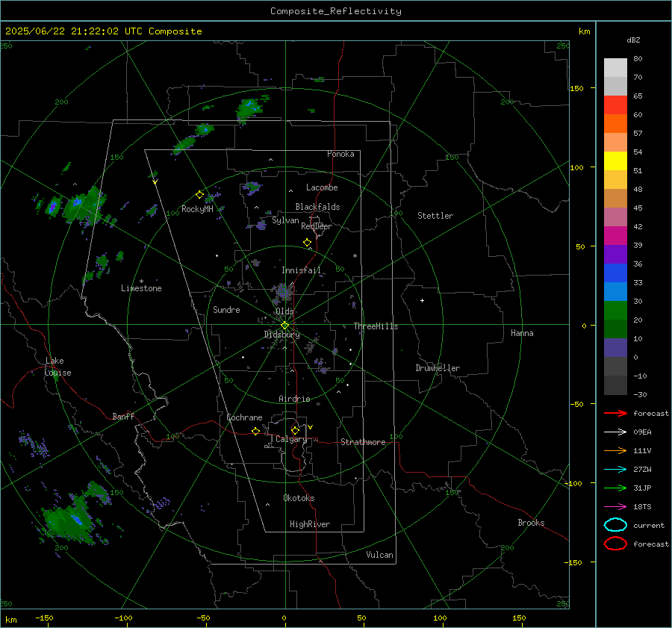The image size is (672, 628).
Task: Click the white 09EA arrow in legend
Action: [x=615, y=432]
